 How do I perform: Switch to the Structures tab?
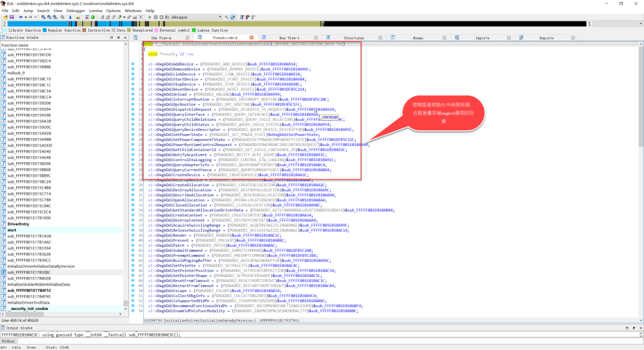[x=354, y=38]
